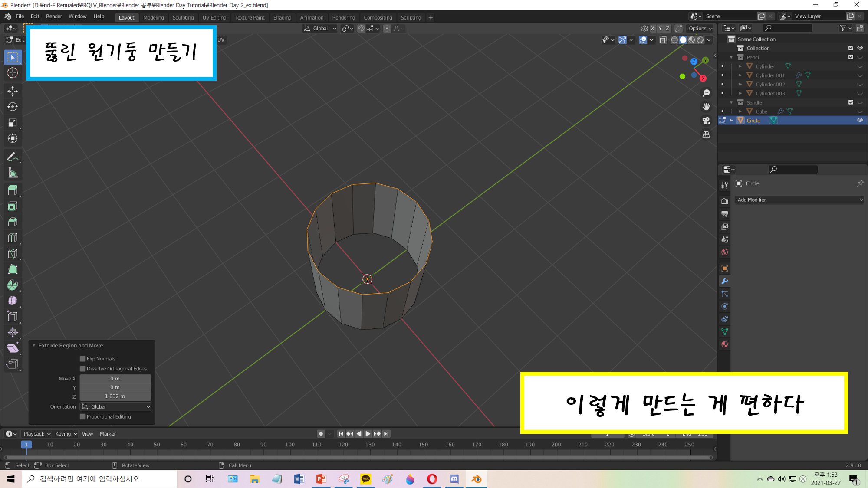Open PowerPoint from Windows taskbar
The width and height of the screenshot is (868, 488).
[x=321, y=479]
